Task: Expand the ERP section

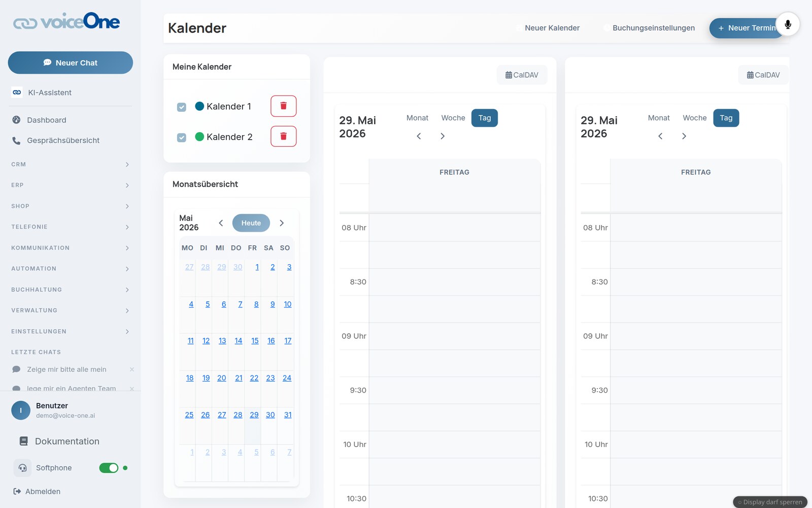Action: coord(70,185)
